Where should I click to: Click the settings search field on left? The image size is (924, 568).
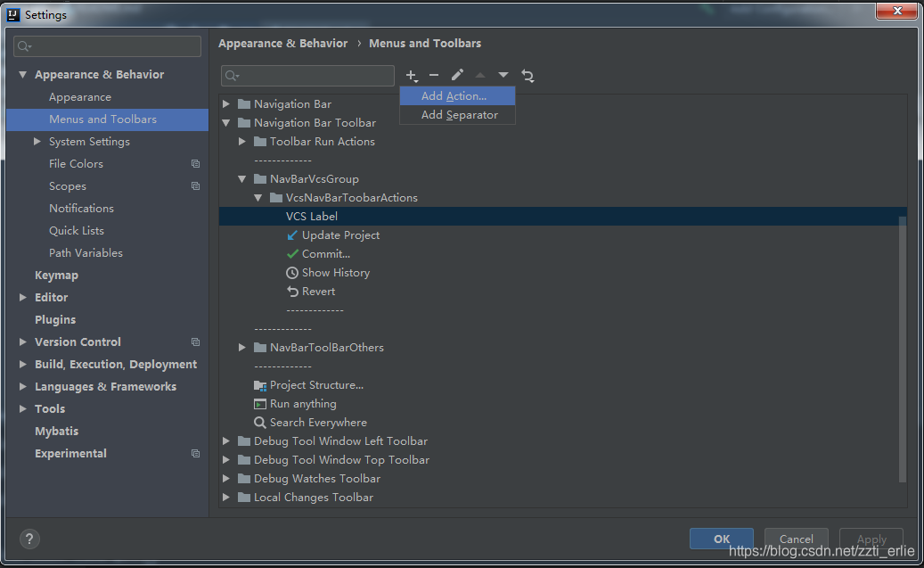(x=108, y=46)
